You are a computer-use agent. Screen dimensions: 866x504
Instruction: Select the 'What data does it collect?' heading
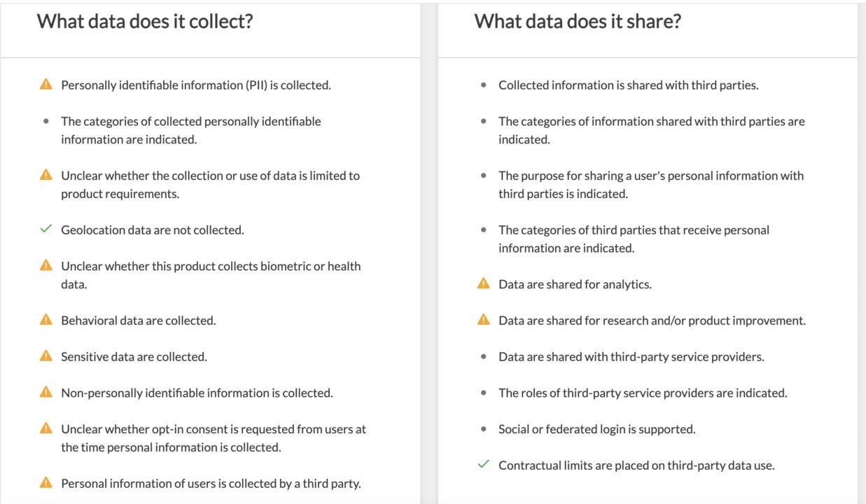pyautogui.click(x=145, y=22)
